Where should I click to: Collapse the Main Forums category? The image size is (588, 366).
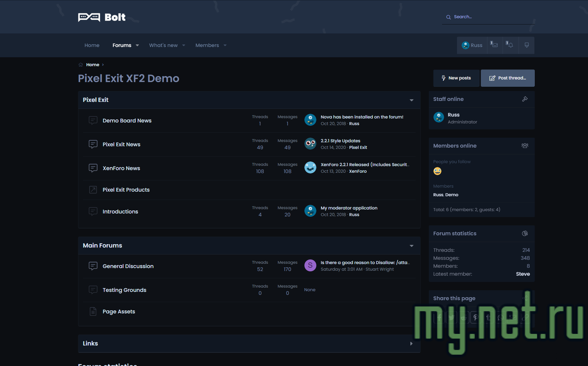click(x=411, y=246)
